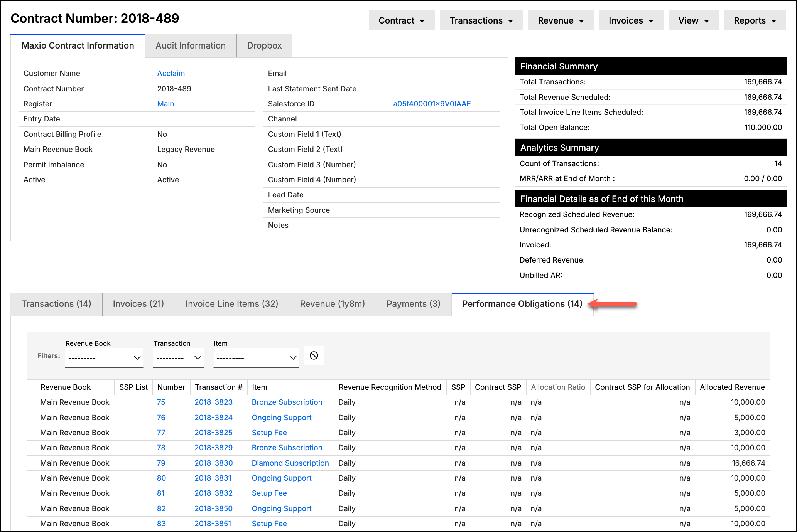Click the Contract SSP for Allocation header

(x=642, y=387)
